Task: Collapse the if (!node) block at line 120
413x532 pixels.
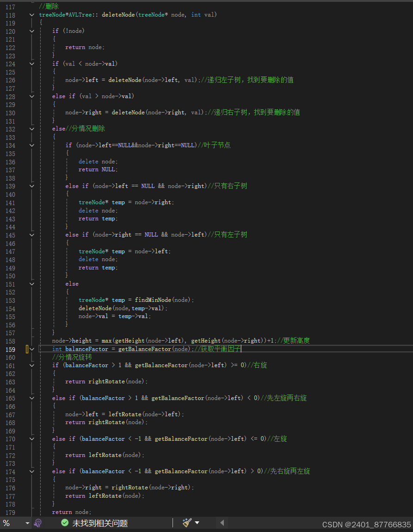Action: (x=31, y=31)
